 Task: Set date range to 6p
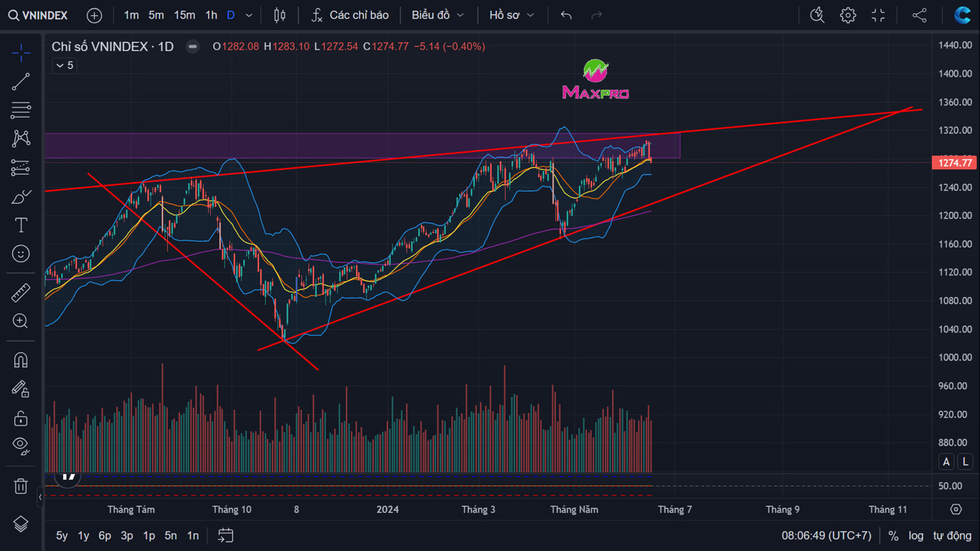105,535
